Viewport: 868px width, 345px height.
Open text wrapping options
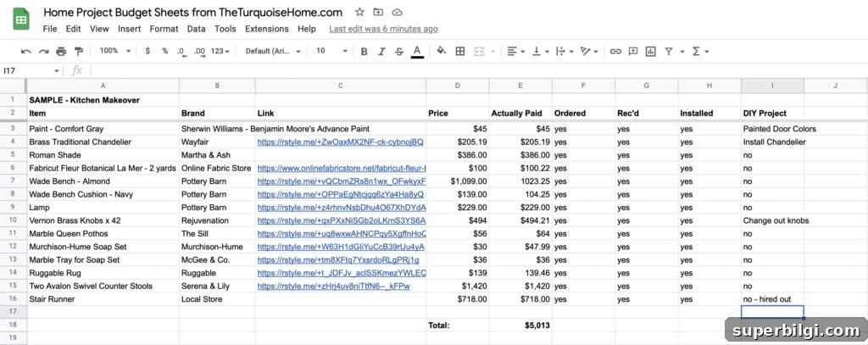point(564,52)
